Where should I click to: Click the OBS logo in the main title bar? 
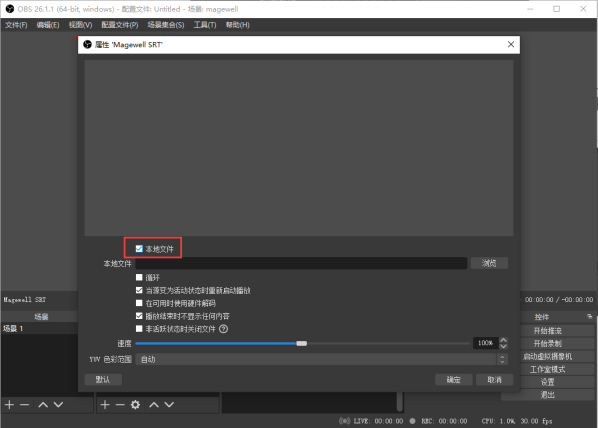(x=10, y=9)
